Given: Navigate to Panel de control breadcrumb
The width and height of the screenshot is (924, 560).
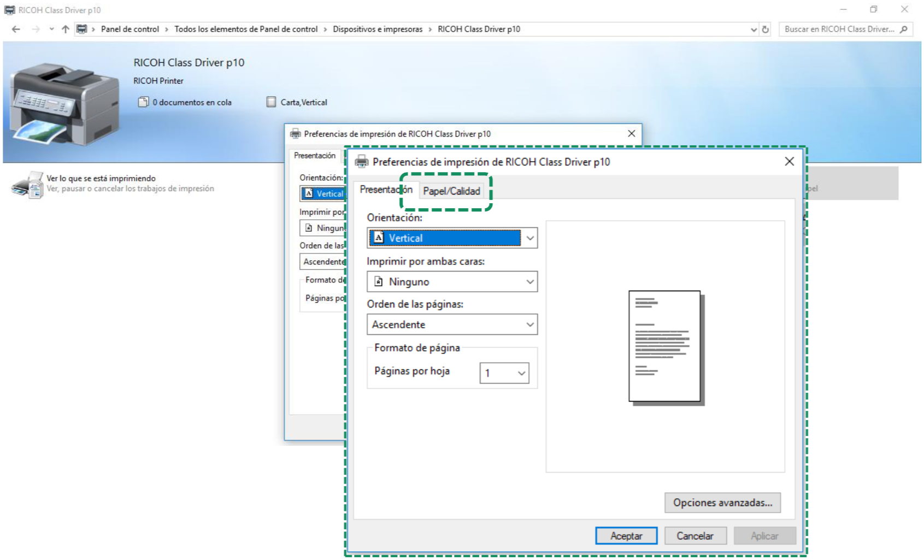Looking at the screenshot, I should [130, 29].
